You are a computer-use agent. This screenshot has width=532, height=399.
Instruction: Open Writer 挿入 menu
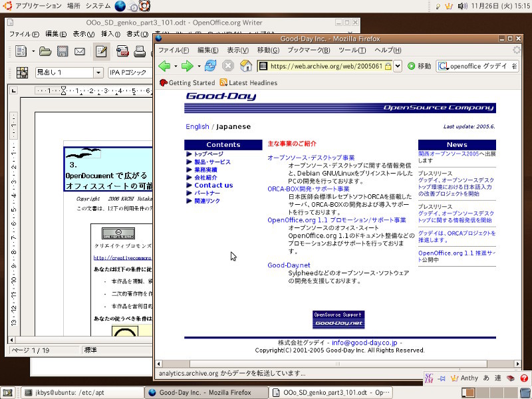[110, 34]
